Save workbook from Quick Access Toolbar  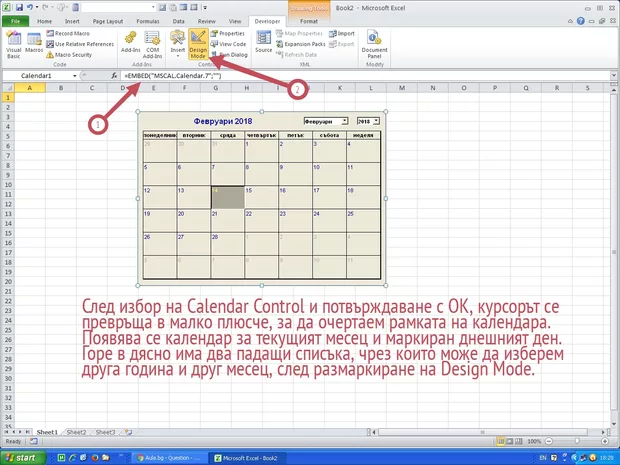coord(19,8)
